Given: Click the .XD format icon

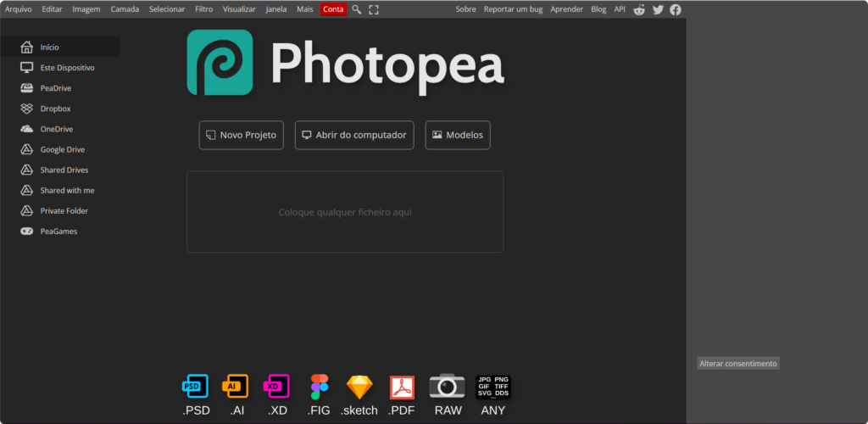Looking at the screenshot, I should pos(277,387).
